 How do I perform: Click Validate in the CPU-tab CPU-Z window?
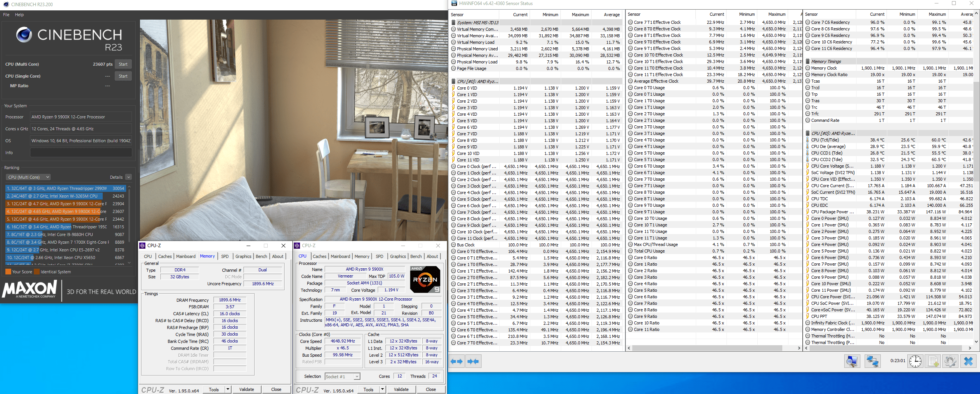[401, 389]
